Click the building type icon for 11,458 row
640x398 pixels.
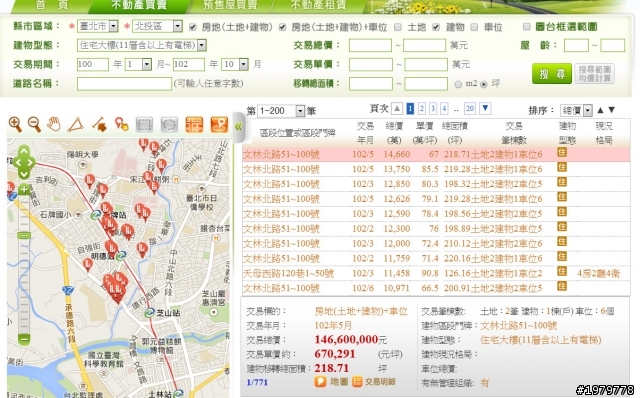[562, 271]
